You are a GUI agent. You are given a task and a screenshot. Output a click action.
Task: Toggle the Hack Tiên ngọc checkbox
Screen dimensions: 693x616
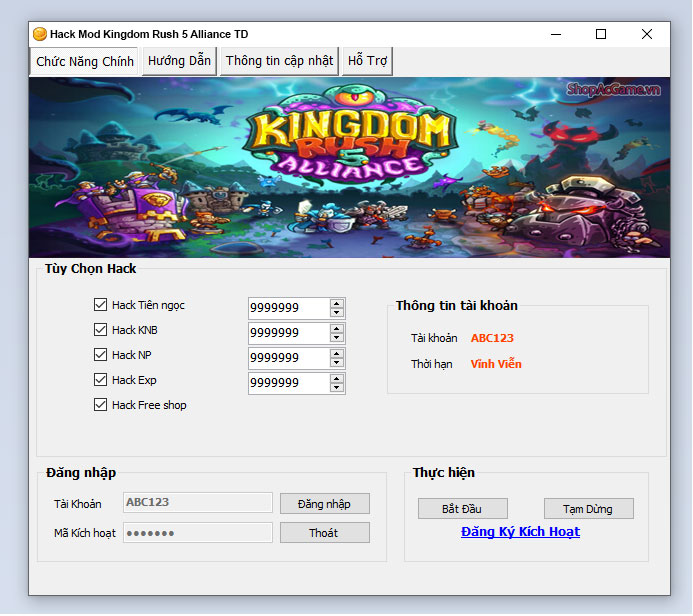(100, 305)
